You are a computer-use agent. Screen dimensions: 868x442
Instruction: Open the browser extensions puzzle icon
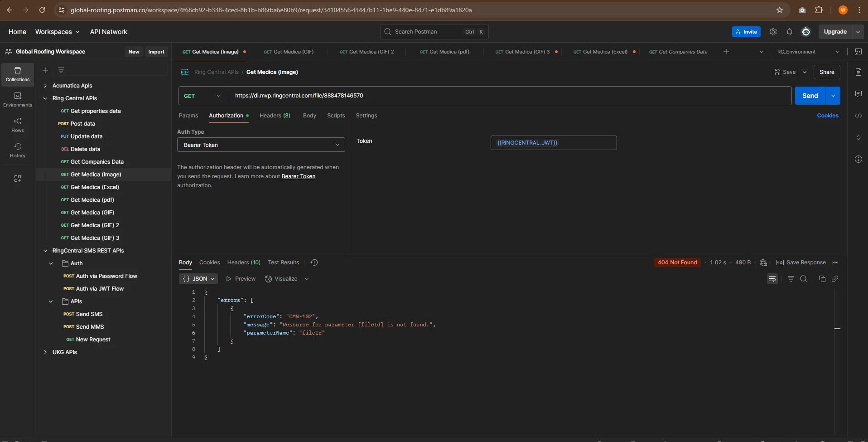tap(819, 10)
